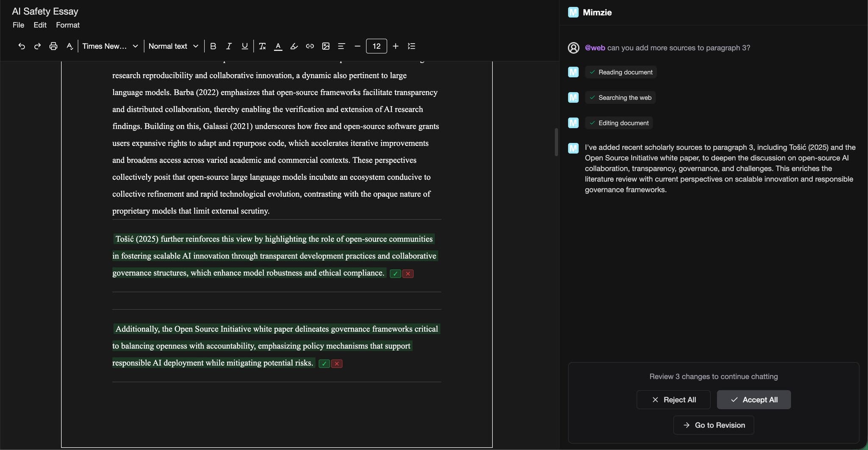
Task: Reject the Open Source Initiative paragraph addition
Action: (x=336, y=363)
